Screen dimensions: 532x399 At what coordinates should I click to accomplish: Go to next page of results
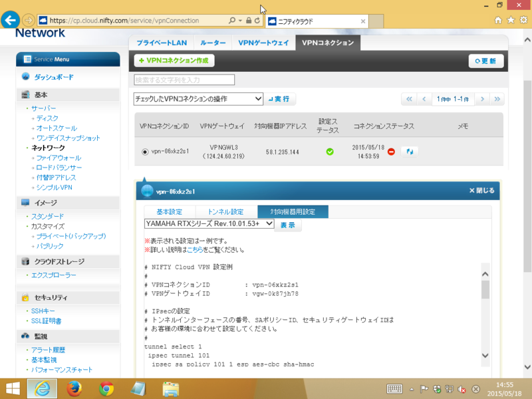pyautogui.click(x=482, y=99)
